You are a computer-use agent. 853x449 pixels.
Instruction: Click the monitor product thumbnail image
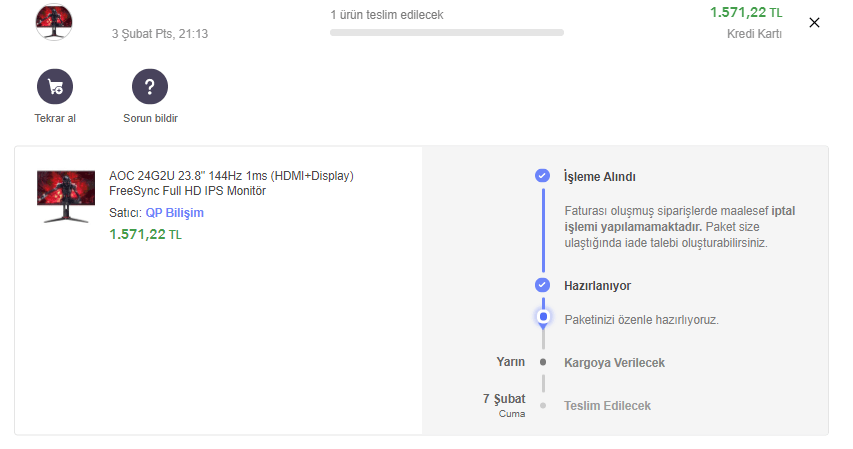tap(65, 196)
